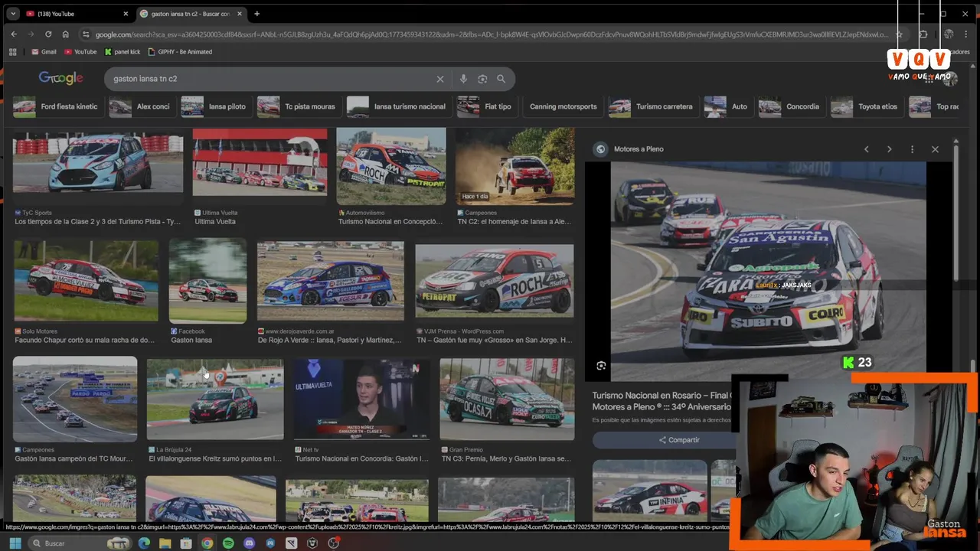Open Discord from the taskbar
Image resolution: width=980 pixels, height=551 pixels.
(249, 543)
